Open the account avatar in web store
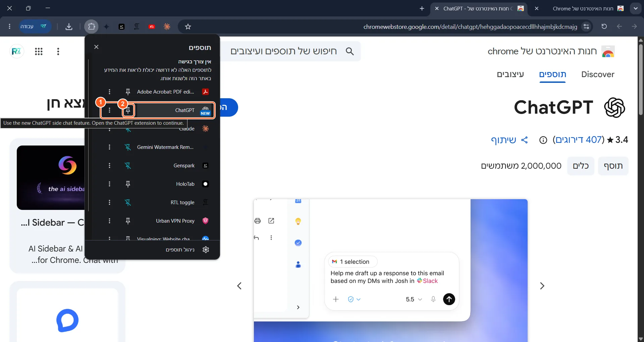The width and height of the screenshot is (644, 342). [16, 51]
